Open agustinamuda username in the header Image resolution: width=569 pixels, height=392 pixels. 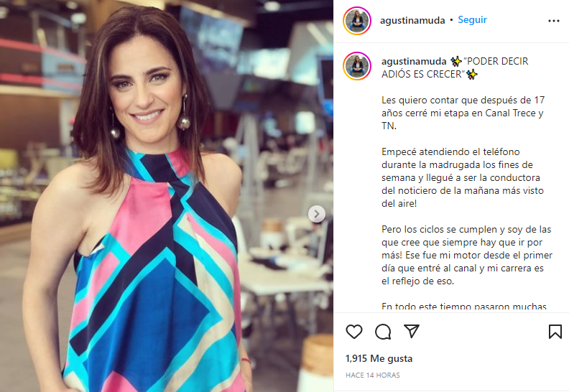(x=412, y=20)
